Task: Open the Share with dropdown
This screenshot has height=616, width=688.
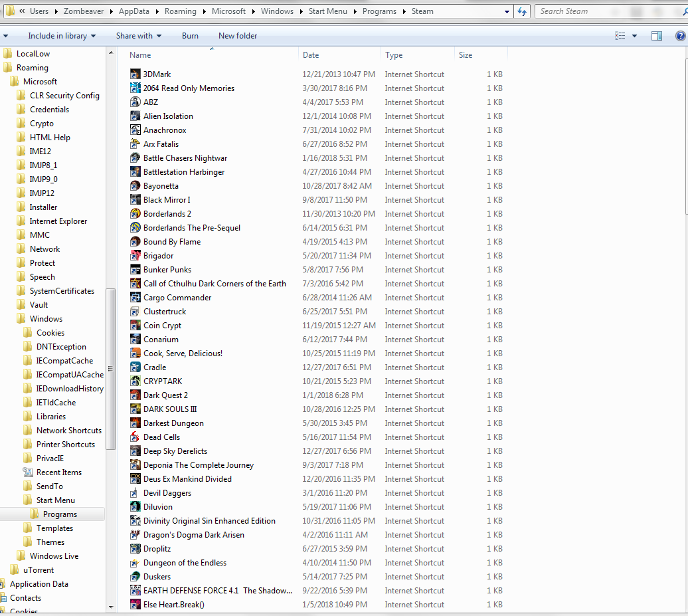Action: tap(139, 36)
